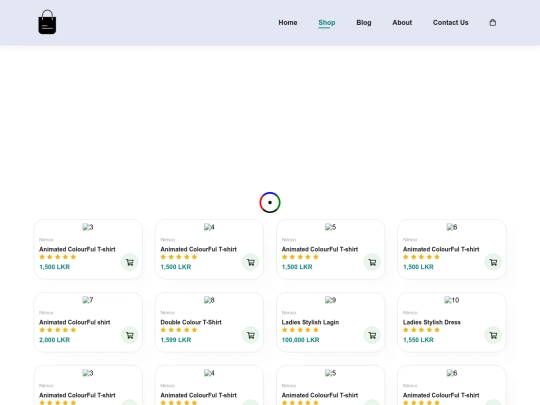Viewport: 540px width, 405px height.
Task: Click the '1,550 LKR' price
Action: coord(418,340)
